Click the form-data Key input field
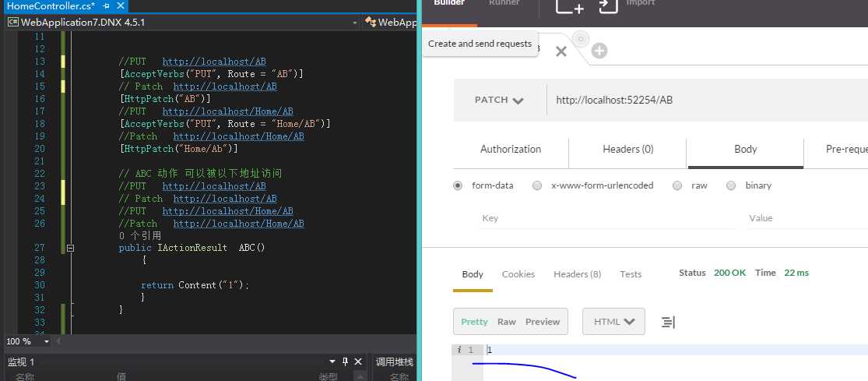 click(x=608, y=218)
